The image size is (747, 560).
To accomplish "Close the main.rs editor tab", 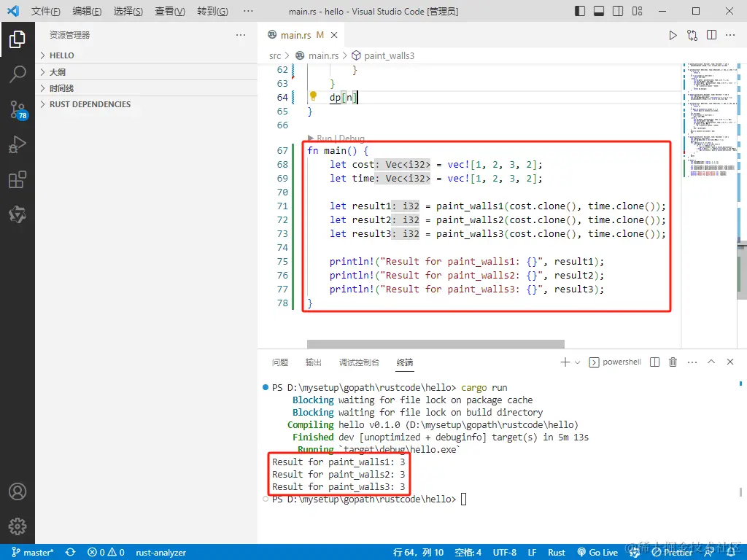I will [334, 35].
